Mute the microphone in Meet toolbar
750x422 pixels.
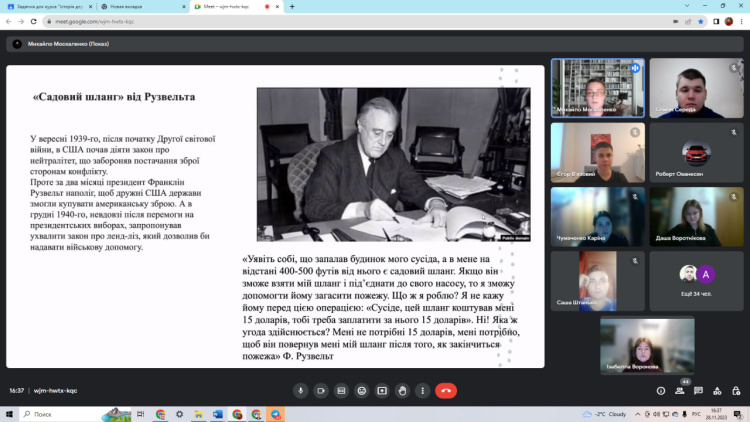tap(300, 390)
